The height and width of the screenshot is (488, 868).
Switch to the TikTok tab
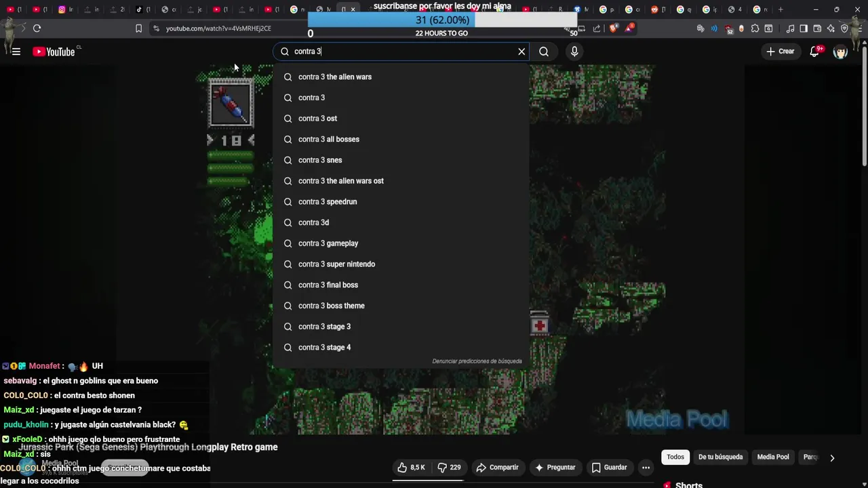pyautogui.click(x=143, y=9)
